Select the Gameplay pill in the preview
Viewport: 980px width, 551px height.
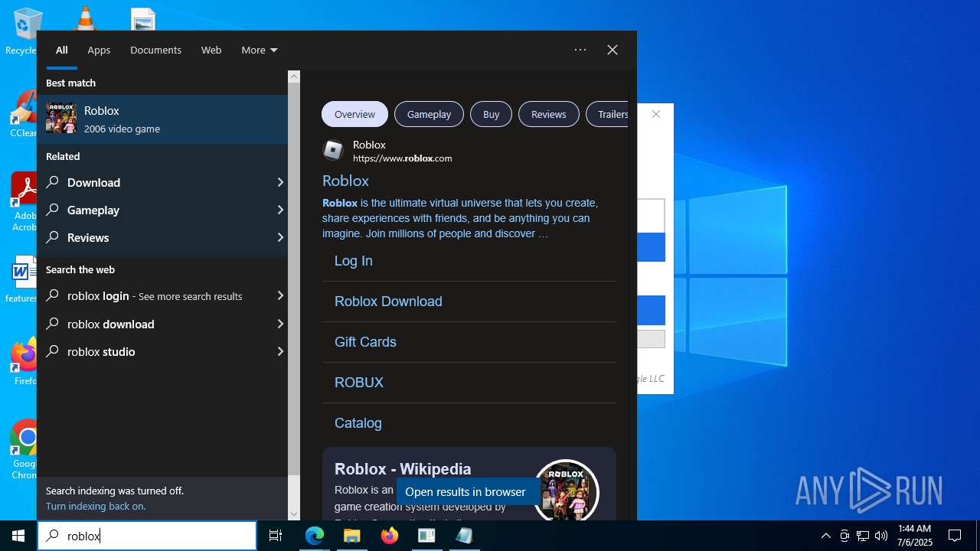coord(429,114)
